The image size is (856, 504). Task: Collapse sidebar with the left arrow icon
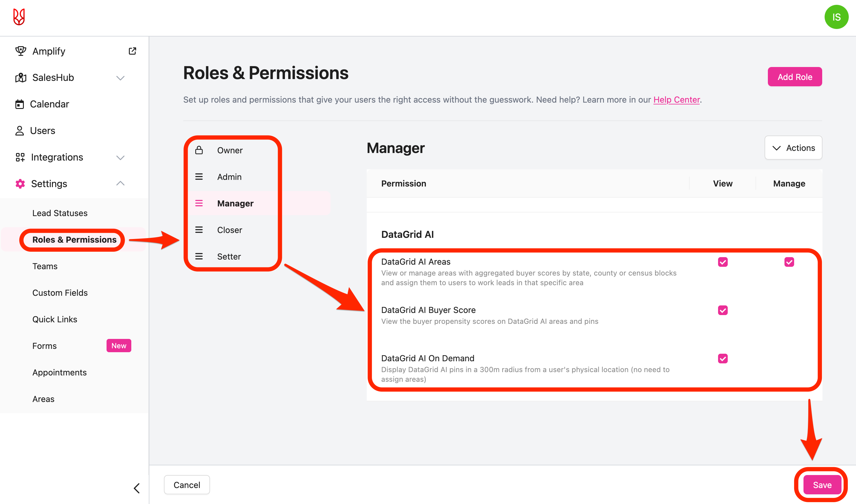(x=136, y=488)
